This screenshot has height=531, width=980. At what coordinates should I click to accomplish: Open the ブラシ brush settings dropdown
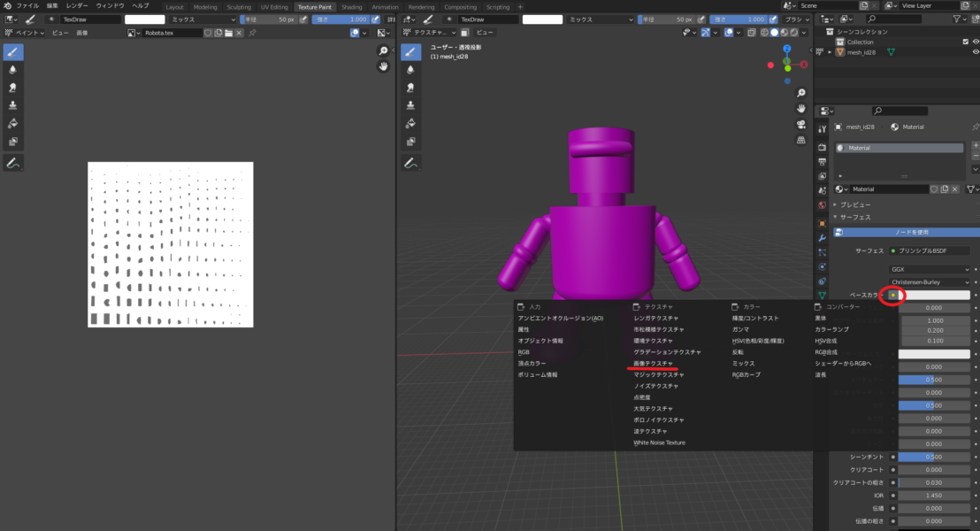(x=796, y=19)
